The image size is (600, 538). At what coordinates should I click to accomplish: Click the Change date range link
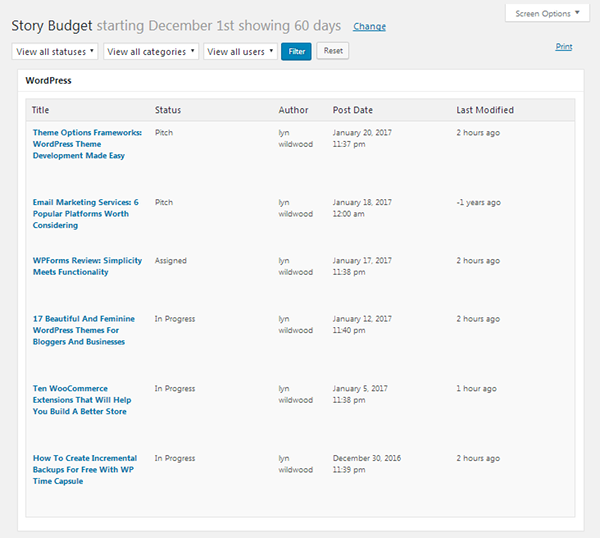[369, 26]
